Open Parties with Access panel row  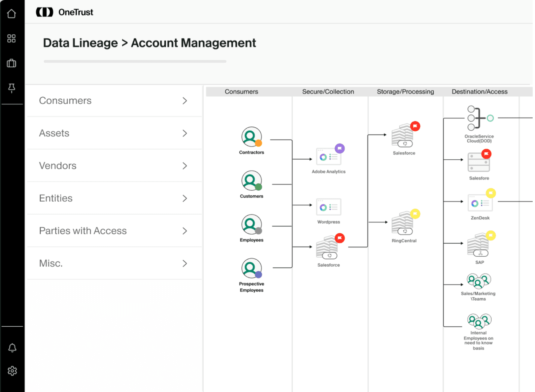[x=114, y=231]
